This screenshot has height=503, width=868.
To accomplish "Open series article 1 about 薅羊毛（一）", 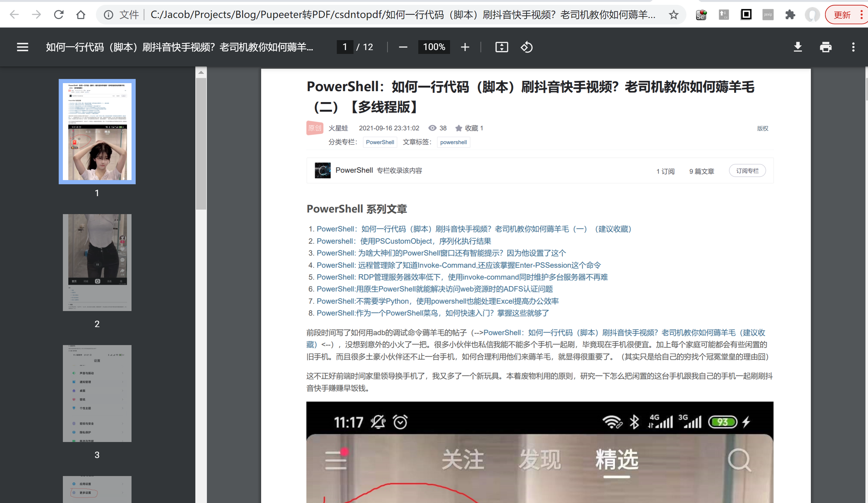I will click(x=474, y=229).
